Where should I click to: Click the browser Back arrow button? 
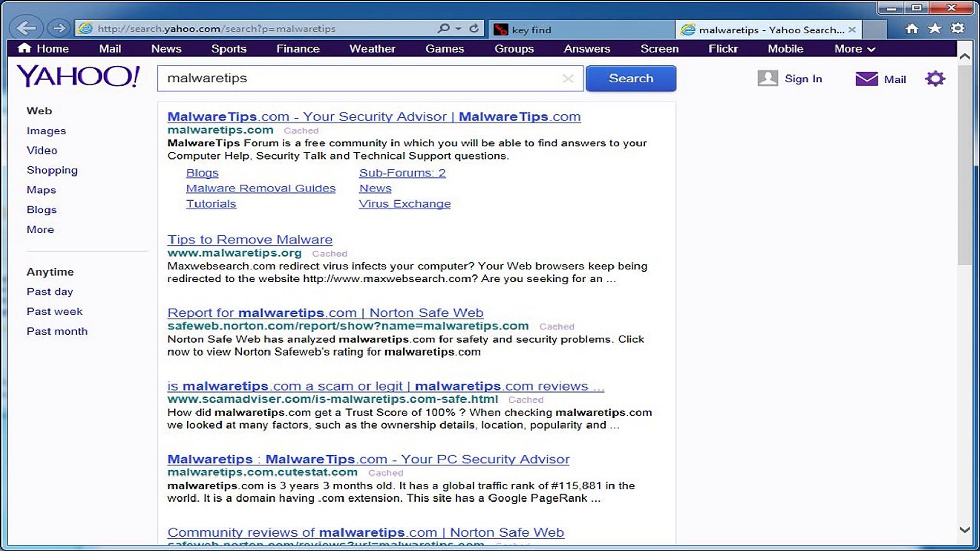click(x=26, y=28)
